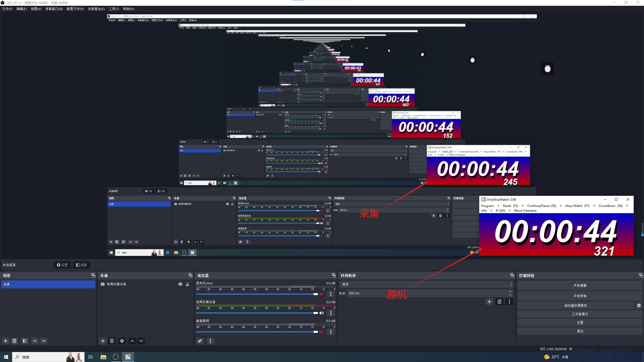Open scene filters icon in scenes panel
The width and height of the screenshot is (644, 362).
coord(25,341)
